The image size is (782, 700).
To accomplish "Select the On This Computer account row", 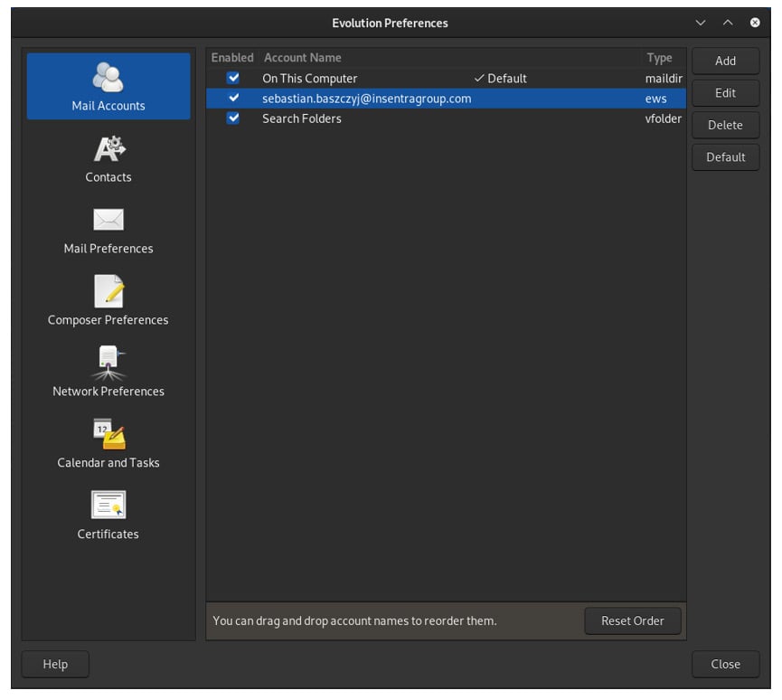I will [446, 79].
